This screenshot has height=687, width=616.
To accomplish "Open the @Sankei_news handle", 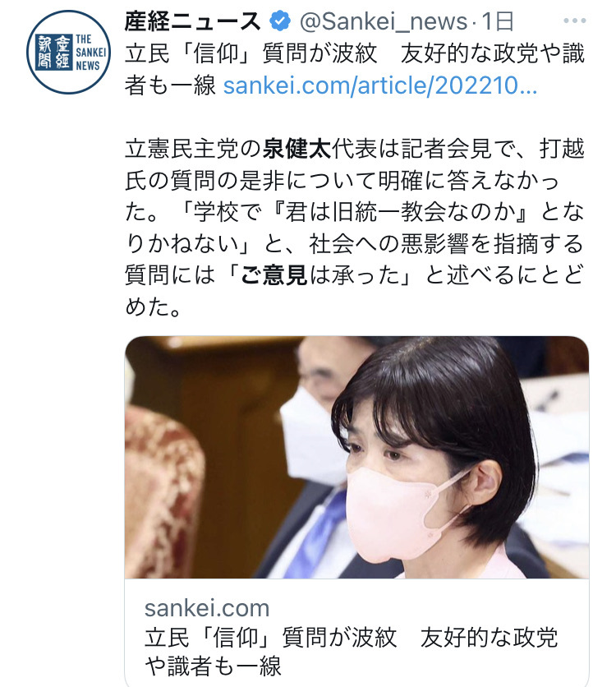I will point(384,21).
